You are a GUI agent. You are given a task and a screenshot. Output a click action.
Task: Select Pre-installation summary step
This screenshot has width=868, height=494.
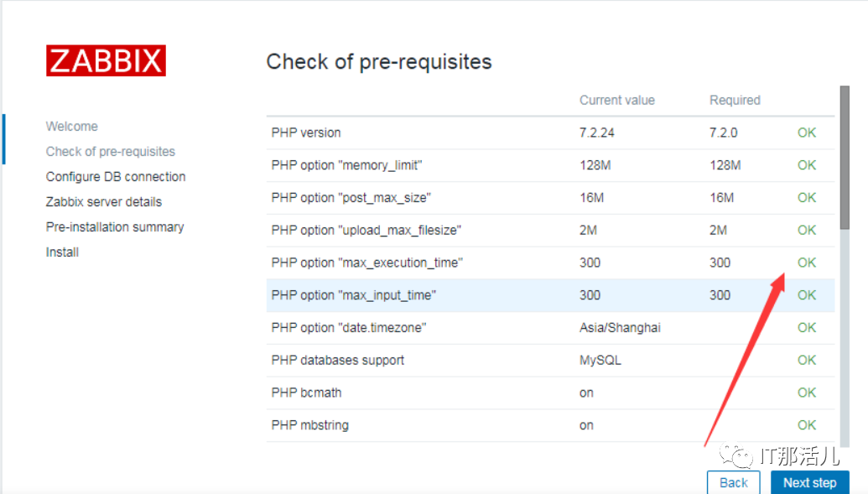point(115,227)
